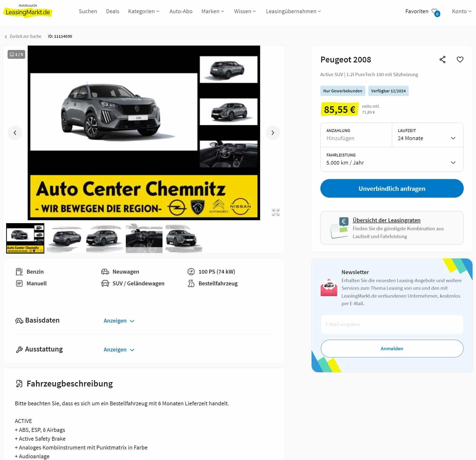This screenshot has height=460, width=476.
Task: Expand Ausstattung section via Anzeigen
Action: pyautogui.click(x=119, y=350)
